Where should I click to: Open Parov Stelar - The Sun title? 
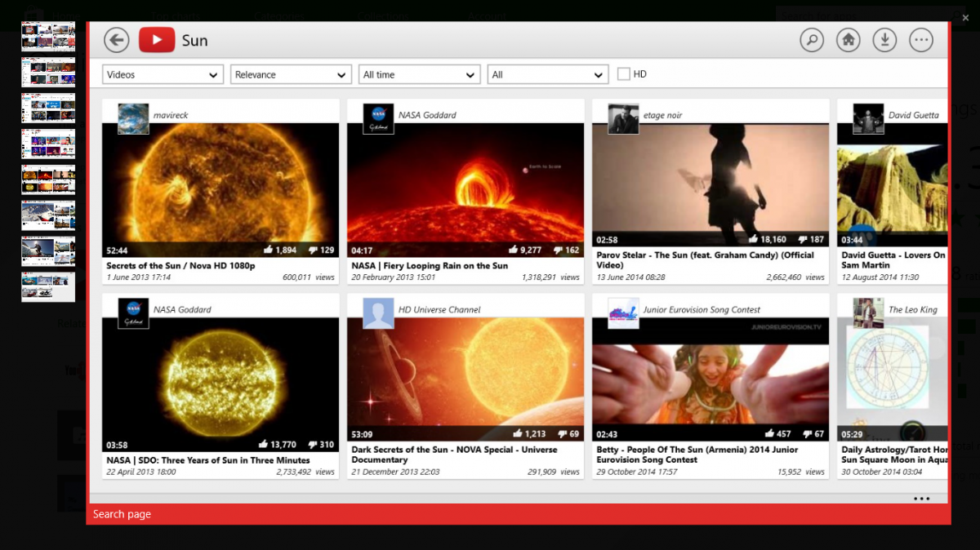705,259
